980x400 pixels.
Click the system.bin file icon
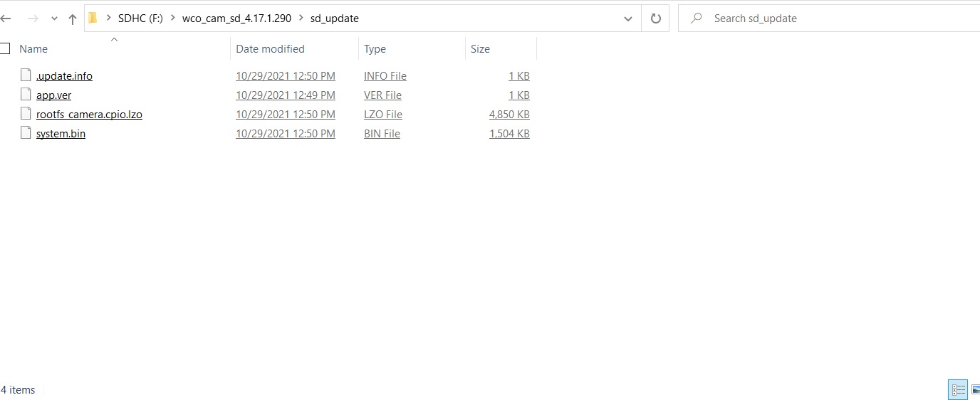click(x=26, y=133)
